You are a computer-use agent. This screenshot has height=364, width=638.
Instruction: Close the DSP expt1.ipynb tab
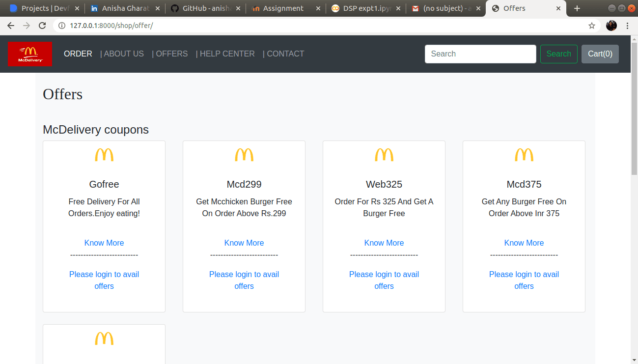(x=398, y=8)
